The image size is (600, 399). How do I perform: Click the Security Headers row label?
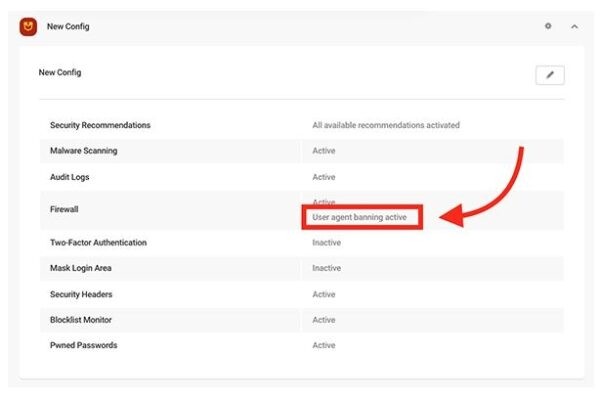pyautogui.click(x=81, y=295)
